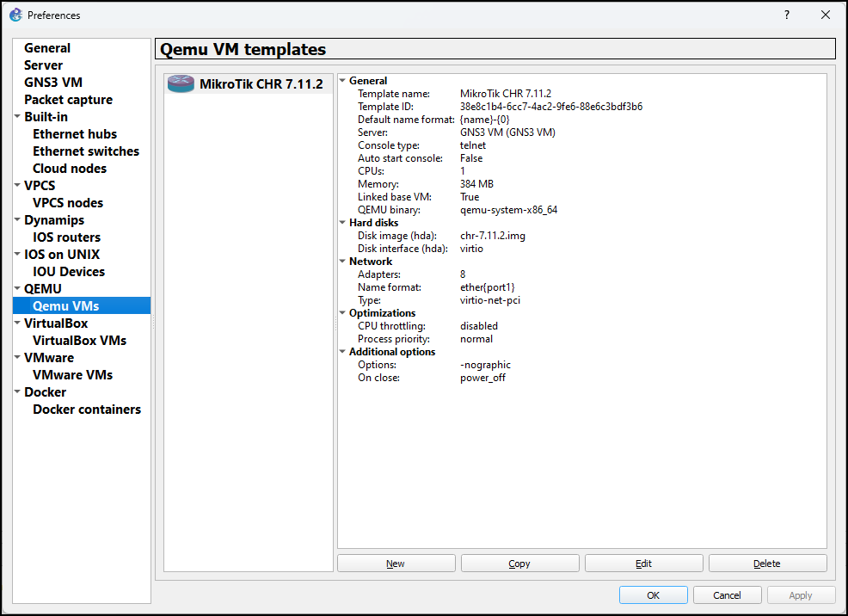Collapse the VMware tree section

coord(17,357)
